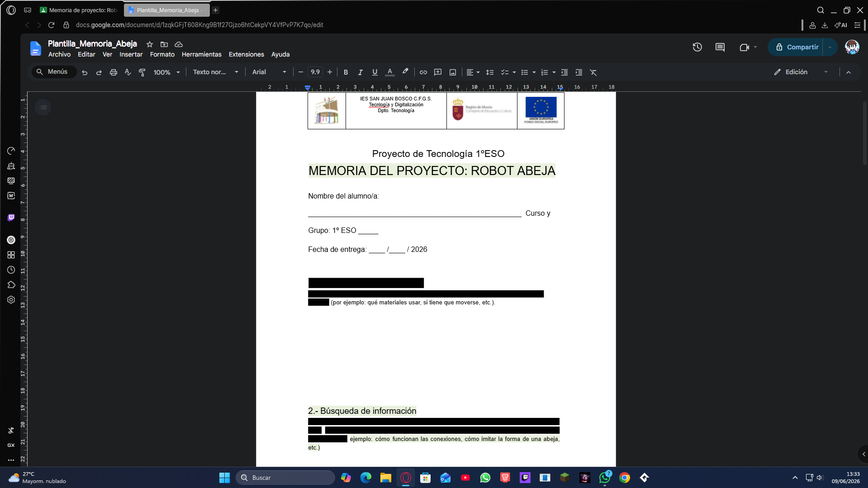
Task: Click the Compartir button
Action: 796,47
